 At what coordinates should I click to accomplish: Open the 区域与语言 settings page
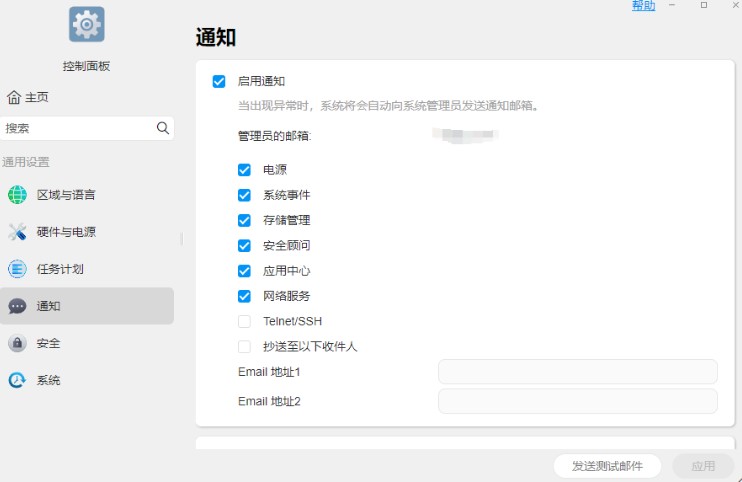point(87,195)
